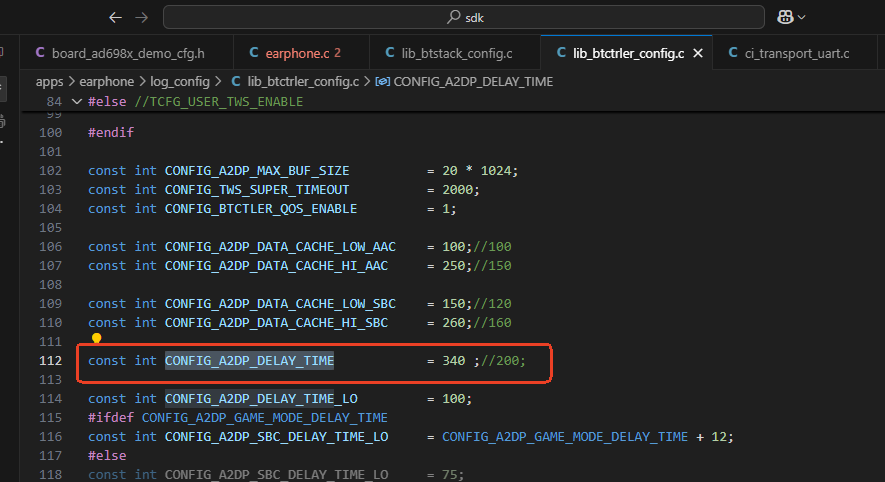Click highlighted CONFIG_A2DP_DELAY_TIME on line 112
The height and width of the screenshot is (482, 885).
point(249,361)
